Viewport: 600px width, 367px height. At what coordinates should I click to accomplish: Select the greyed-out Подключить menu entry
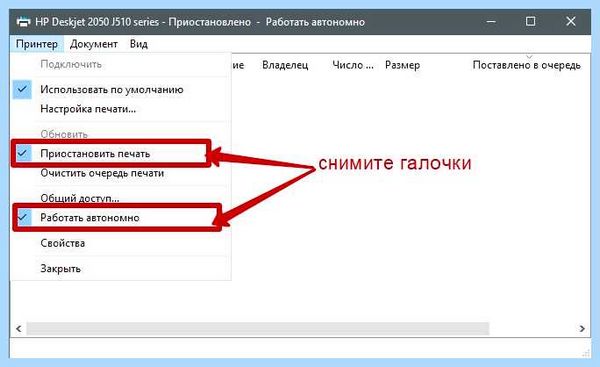(122, 64)
